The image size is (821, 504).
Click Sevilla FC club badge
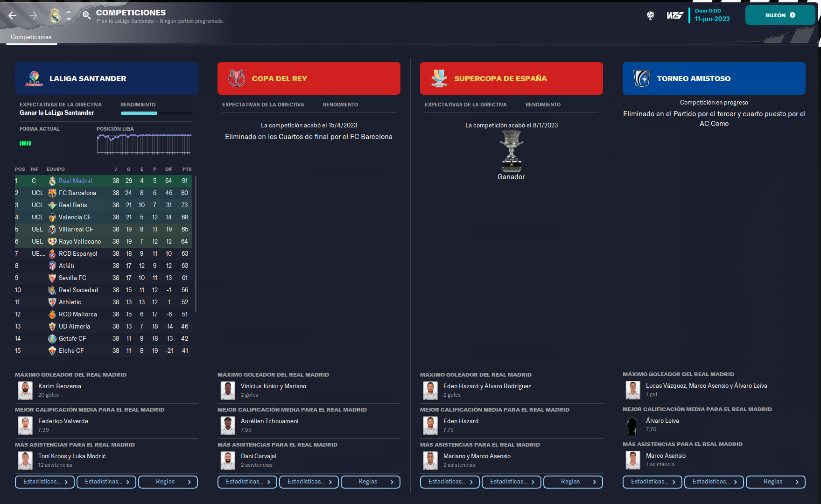[x=52, y=278]
